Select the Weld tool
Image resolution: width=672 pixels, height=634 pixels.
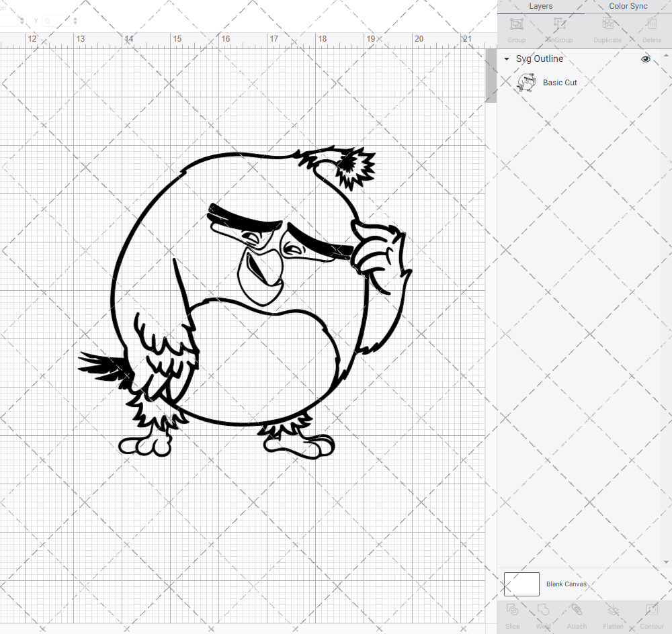543,615
